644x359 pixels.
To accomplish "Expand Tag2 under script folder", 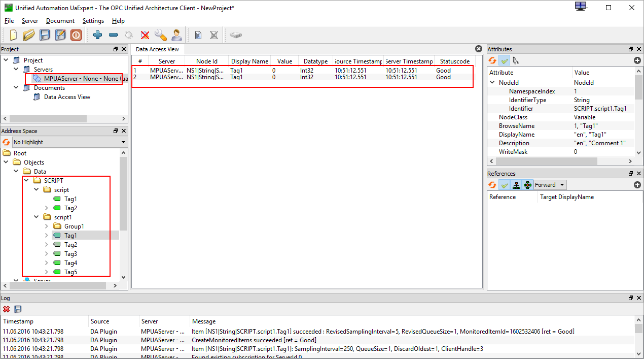I will pos(46,208).
